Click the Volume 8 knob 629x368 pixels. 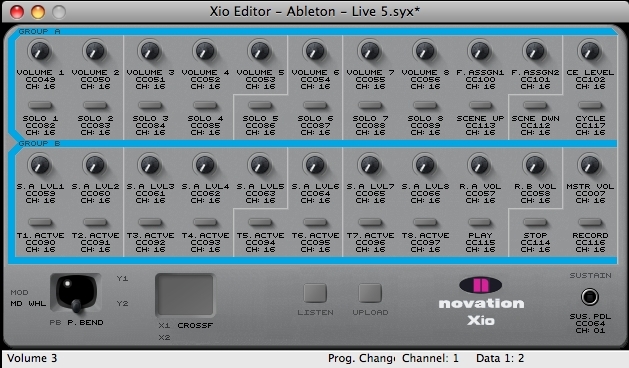(425, 51)
